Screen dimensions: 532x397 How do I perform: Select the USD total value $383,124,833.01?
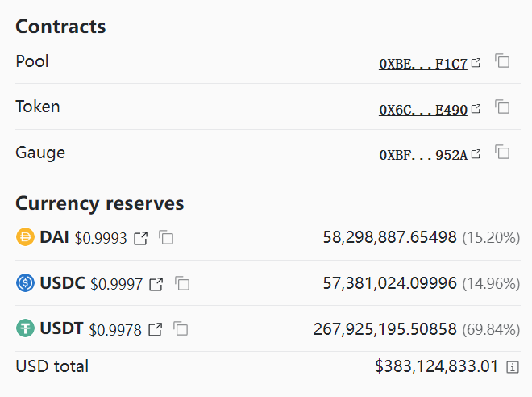point(436,366)
